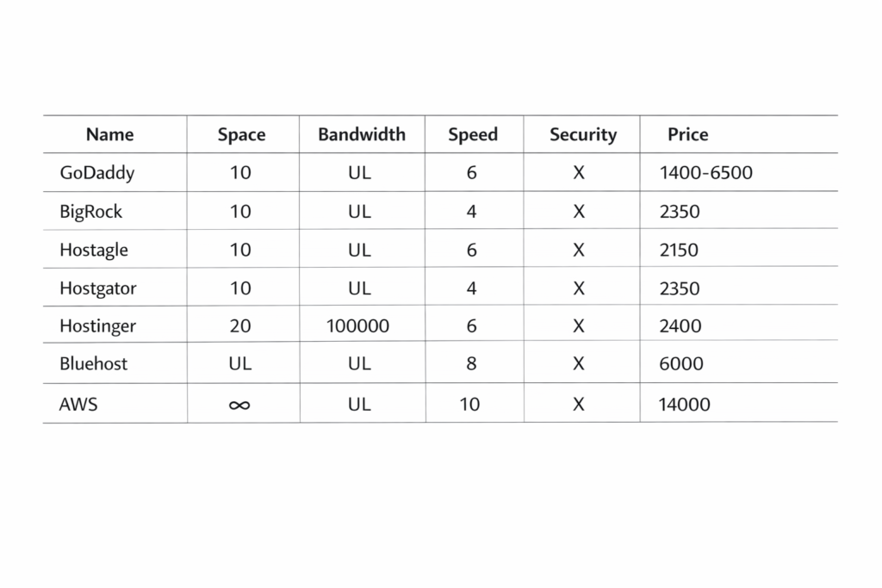Select the Hostgator name cell
882x588 pixels.
(97, 288)
